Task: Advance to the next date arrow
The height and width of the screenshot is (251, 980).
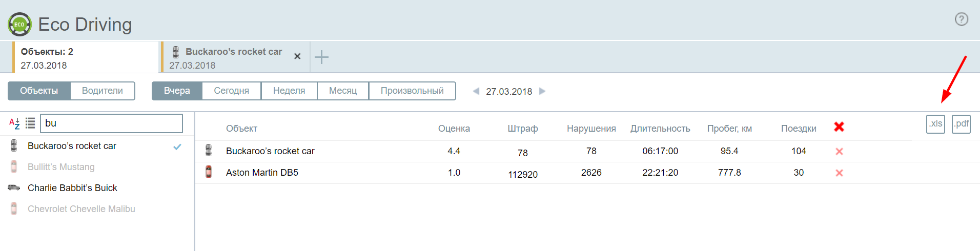Action: tap(542, 91)
